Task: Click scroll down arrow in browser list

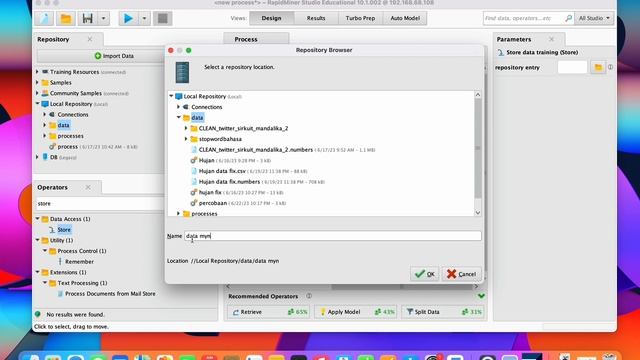Action: [x=478, y=213]
